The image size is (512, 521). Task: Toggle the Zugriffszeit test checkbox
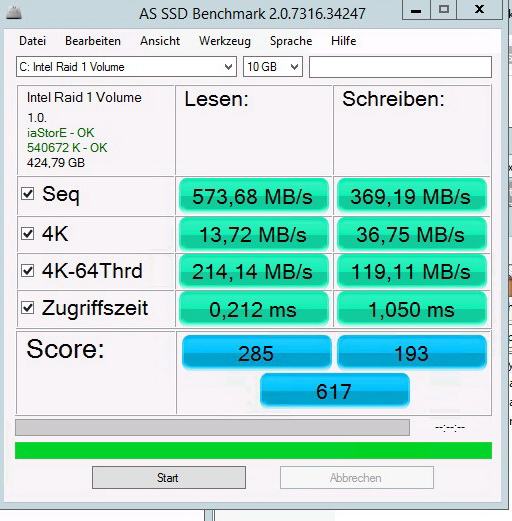tap(27, 308)
